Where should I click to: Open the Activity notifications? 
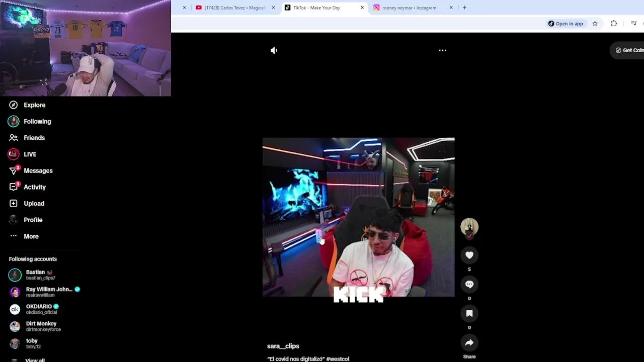tap(27, 187)
